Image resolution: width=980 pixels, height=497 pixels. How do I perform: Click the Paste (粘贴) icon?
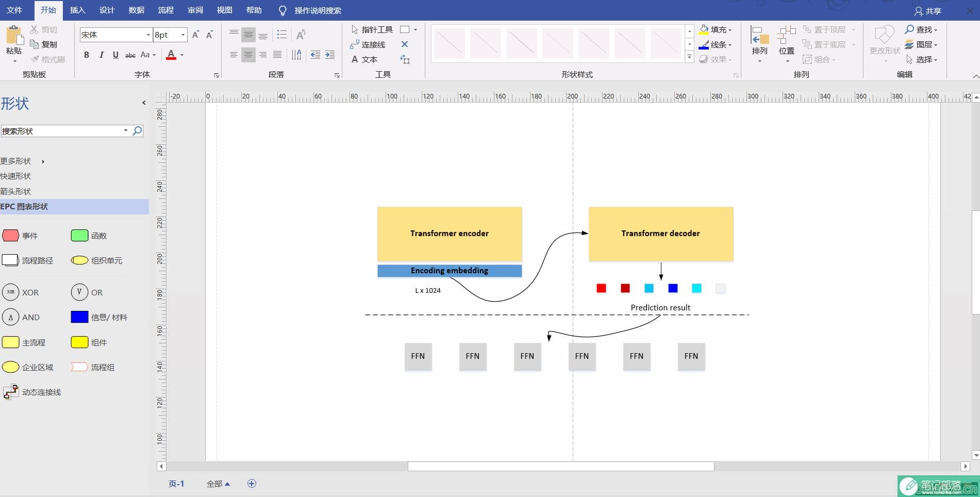[x=14, y=35]
